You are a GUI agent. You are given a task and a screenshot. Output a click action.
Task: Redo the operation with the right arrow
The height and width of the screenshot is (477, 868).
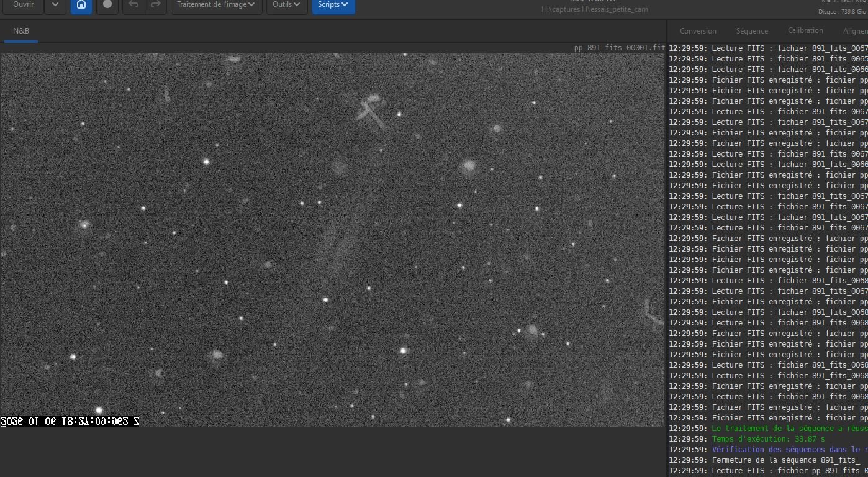coord(155,5)
